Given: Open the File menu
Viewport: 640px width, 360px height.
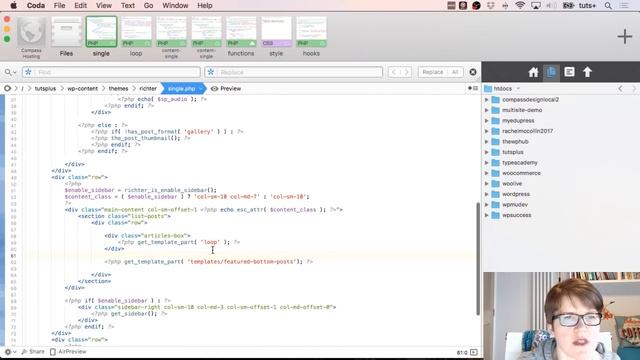Looking at the screenshot, I should pos(60,6).
